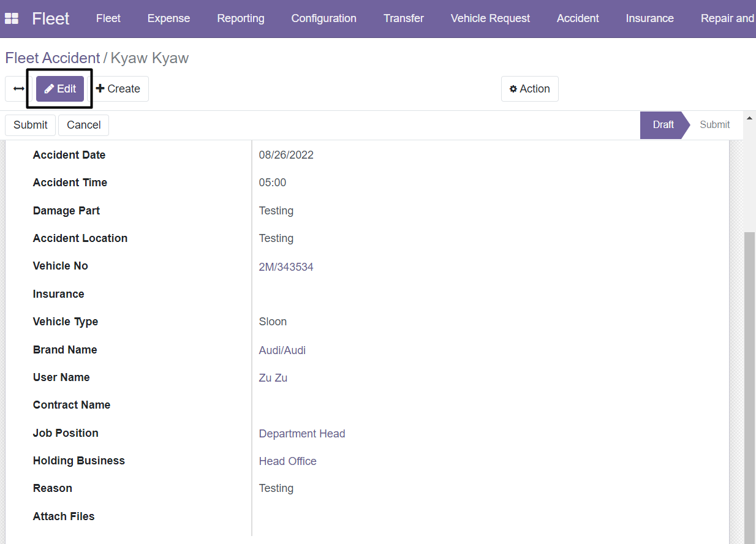Screen dimensions: 756x544
Task: Open the Transfer menu
Action: tap(404, 18)
